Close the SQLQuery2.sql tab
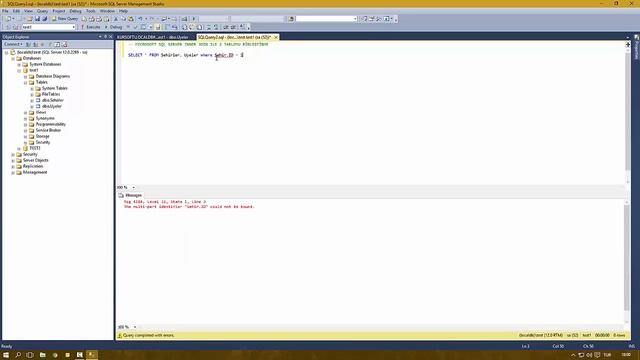The image size is (640, 360). click(x=276, y=37)
